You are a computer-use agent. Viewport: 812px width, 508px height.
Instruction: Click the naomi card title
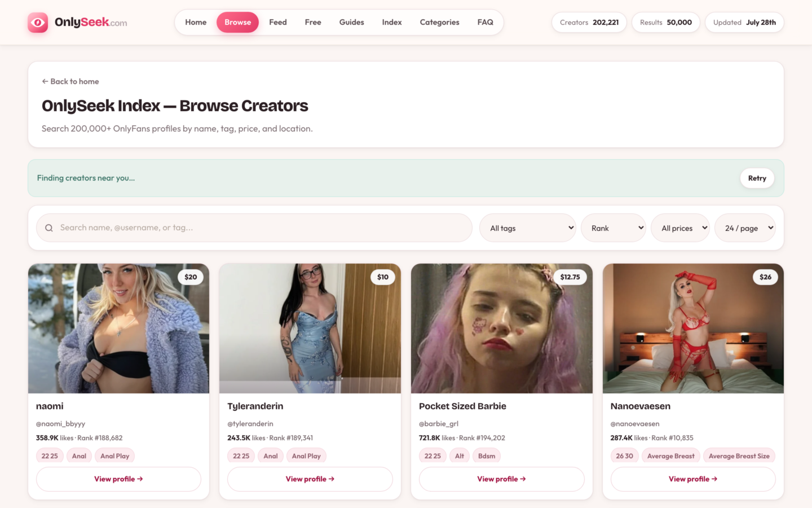point(50,406)
